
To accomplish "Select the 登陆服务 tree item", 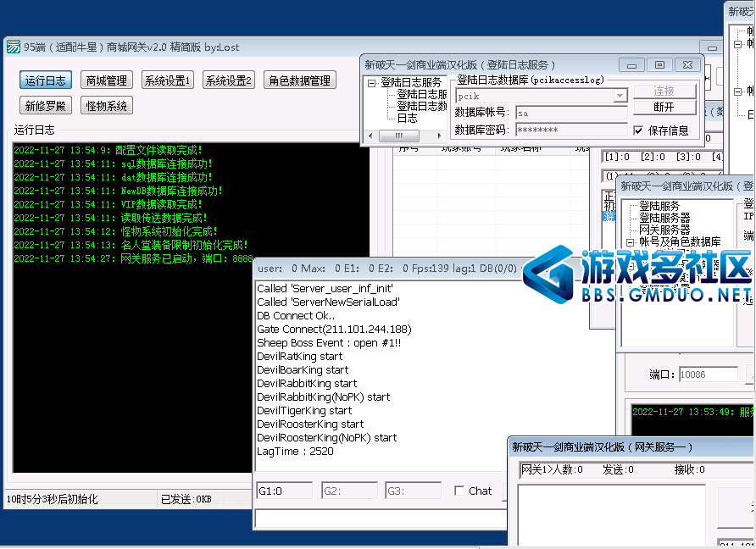I will (659, 206).
